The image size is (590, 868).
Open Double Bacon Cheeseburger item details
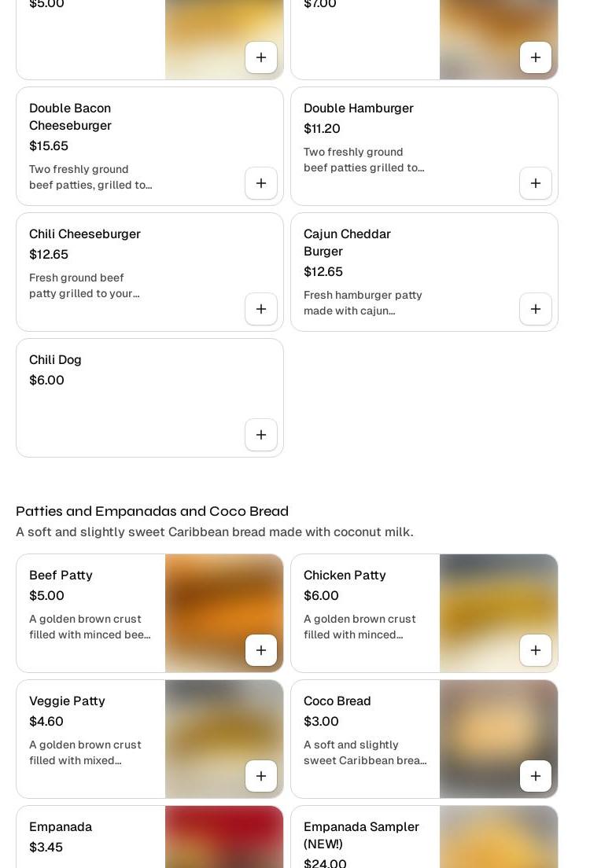pos(70,116)
